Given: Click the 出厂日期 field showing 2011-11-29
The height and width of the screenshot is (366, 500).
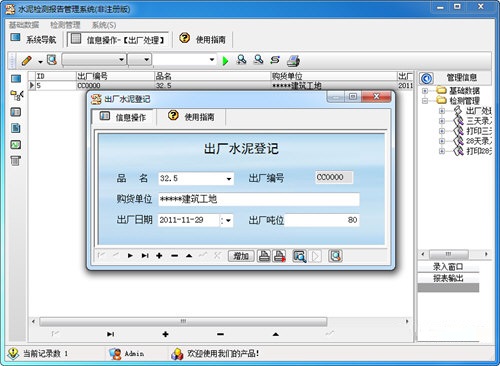Looking at the screenshot, I should pos(189,220).
